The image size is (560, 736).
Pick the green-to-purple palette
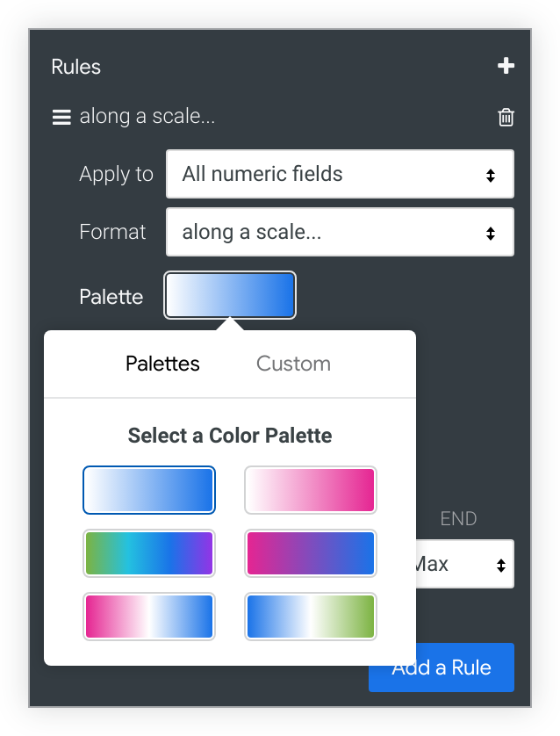[149, 552]
